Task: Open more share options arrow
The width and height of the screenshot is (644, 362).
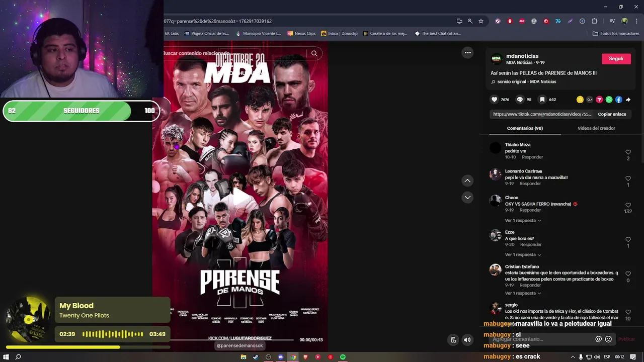Action: pyautogui.click(x=628, y=100)
